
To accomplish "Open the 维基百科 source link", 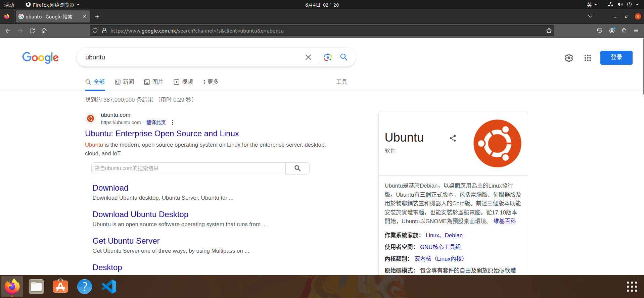I will tap(505, 221).
